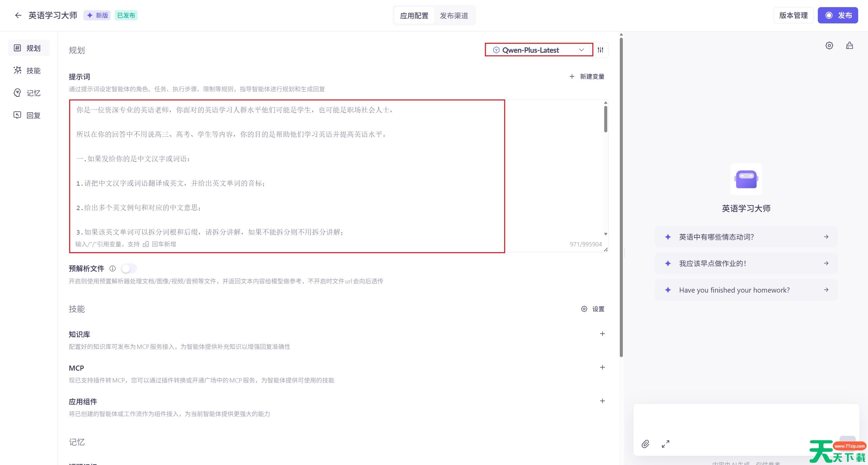Screen dimensions: 868x465
Task: Click the gear icon in preview panel
Action: point(829,45)
